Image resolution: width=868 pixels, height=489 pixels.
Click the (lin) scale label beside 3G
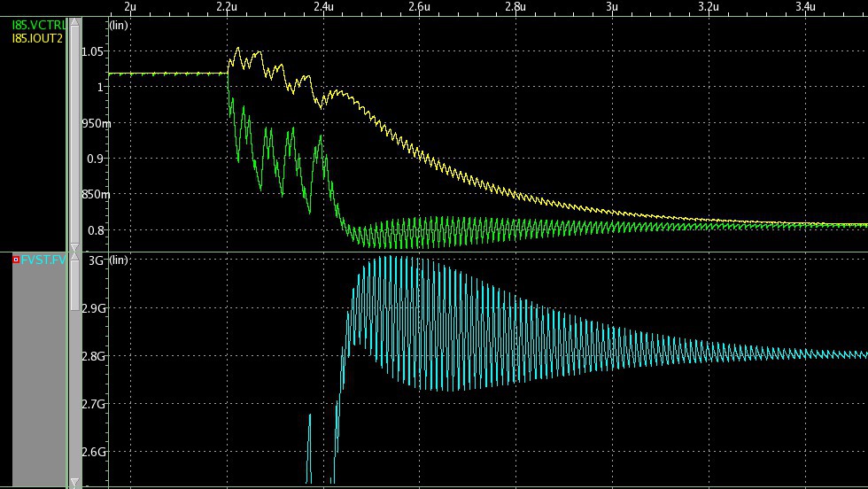(x=119, y=260)
